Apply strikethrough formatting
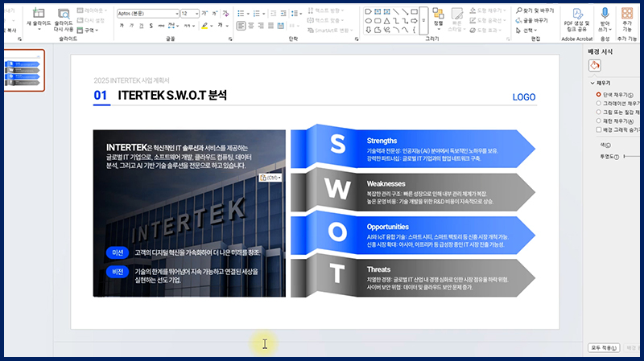This screenshot has width=644, height=361. (x=161, y=26)
